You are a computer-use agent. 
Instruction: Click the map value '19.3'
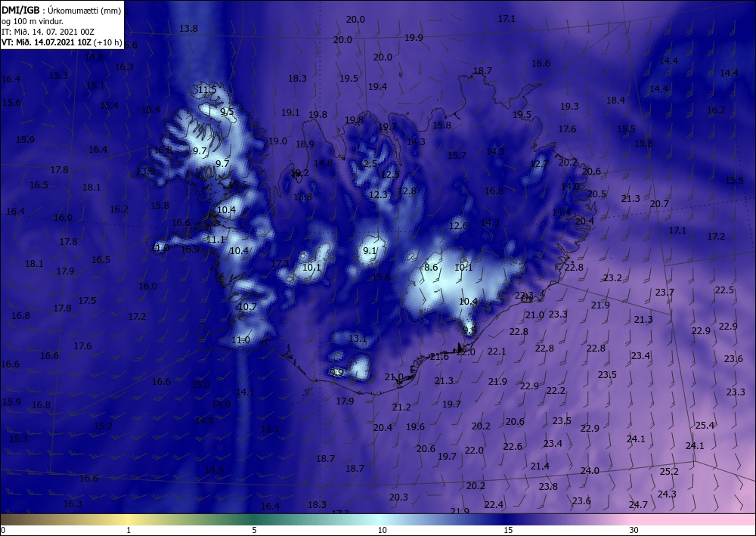pyautogui.click(x=569, y=107)
